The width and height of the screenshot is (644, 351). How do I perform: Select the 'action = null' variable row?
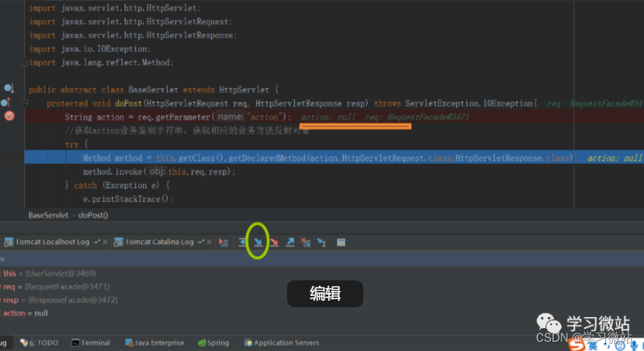click(x=25, y=313)
